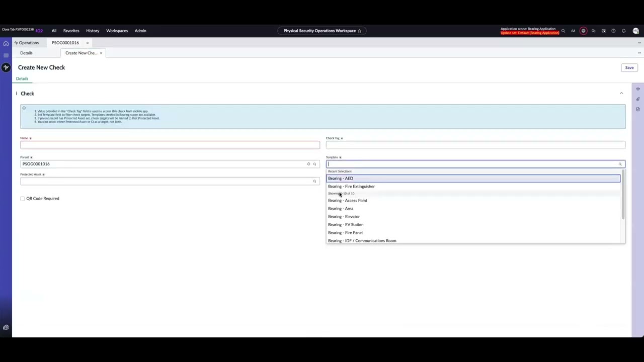Click the glasses impersonation icon in header
Viewport: 644px width, 362px height.
coord(573,31)
